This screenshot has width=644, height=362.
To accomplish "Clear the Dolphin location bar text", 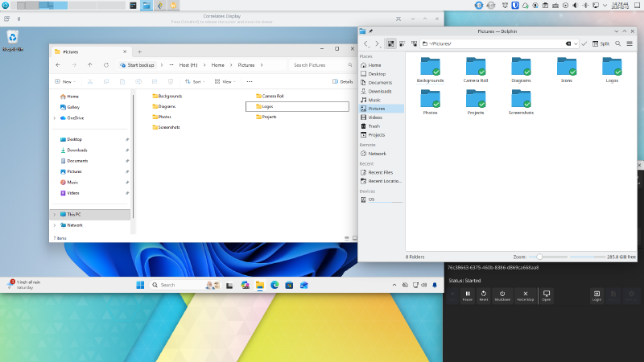I will pyautogui.click(x=568, y=43).
